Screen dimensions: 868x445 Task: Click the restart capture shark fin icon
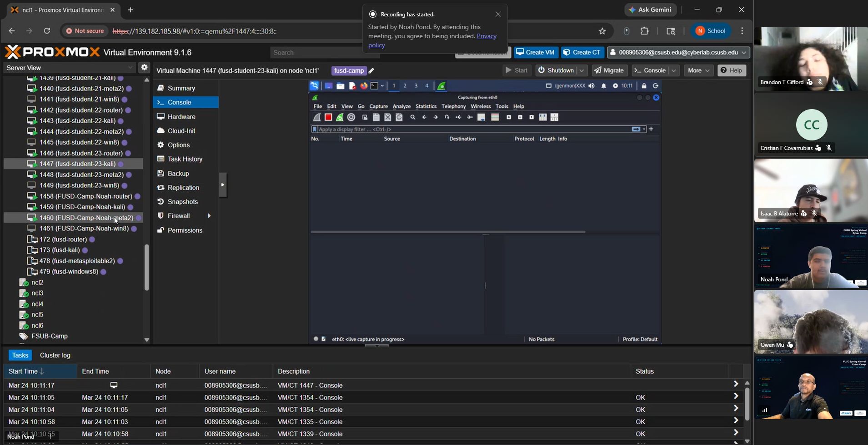click(x=340, y=117)
